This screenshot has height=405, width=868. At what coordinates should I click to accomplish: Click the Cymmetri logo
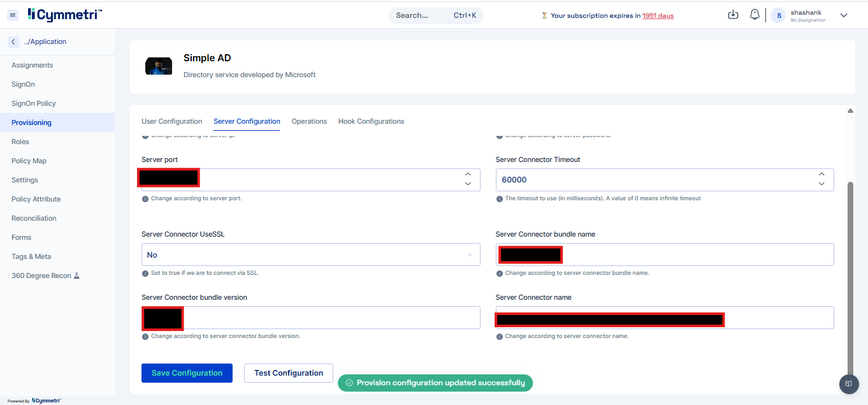click(64, 14)
